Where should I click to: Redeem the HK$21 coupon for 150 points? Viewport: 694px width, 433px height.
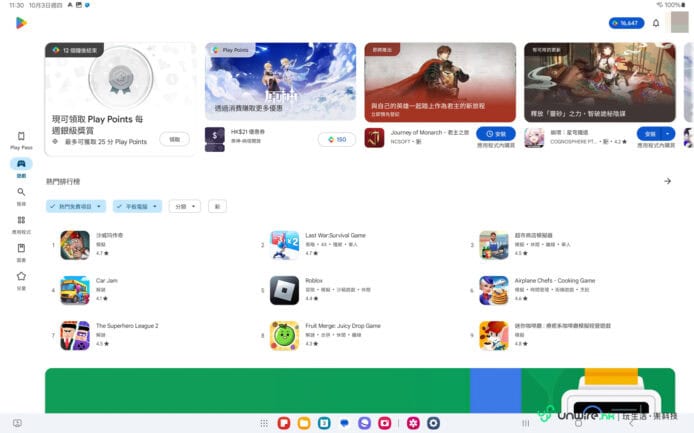point(337,139)
